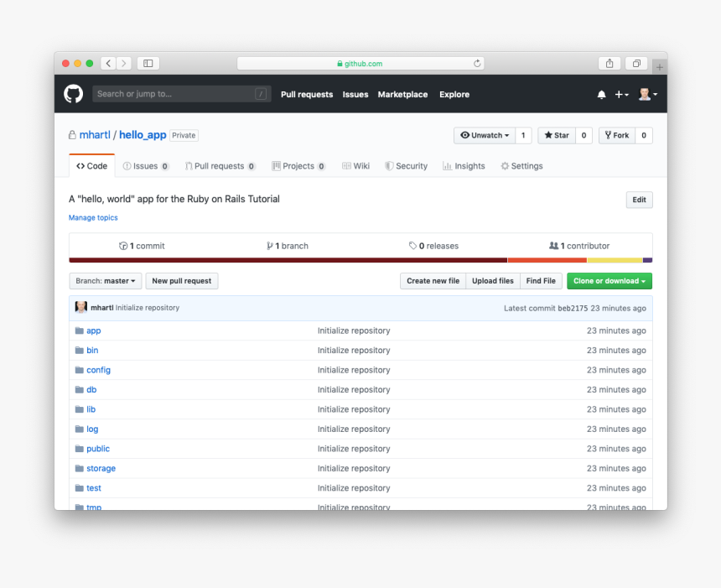The image size is (721, 588).
Task: Open the Security tab
Action: (406, 166)
